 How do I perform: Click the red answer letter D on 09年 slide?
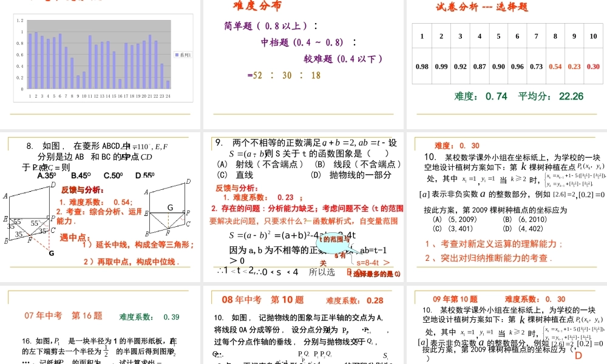click(x=578, y=356)
